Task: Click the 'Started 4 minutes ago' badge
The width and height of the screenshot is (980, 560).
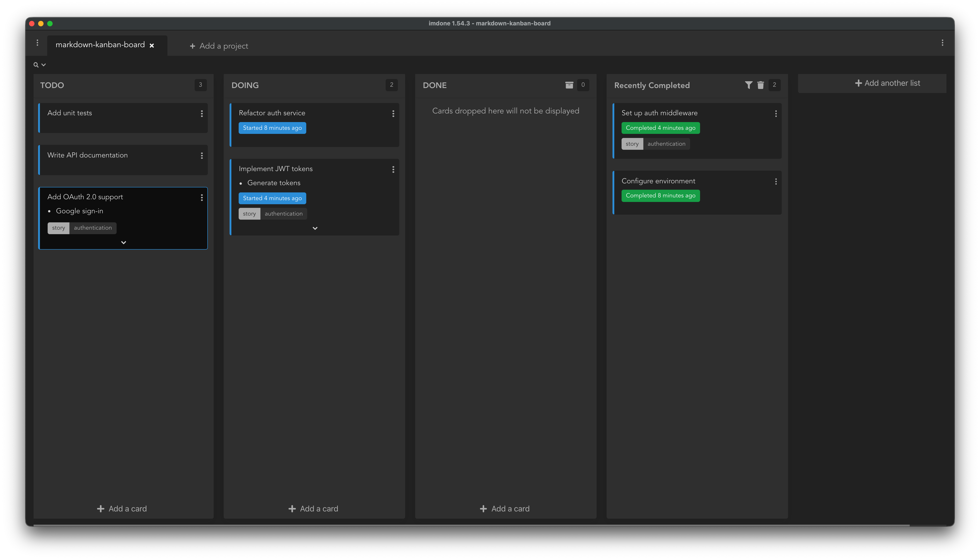Action: tap(272, 198)
